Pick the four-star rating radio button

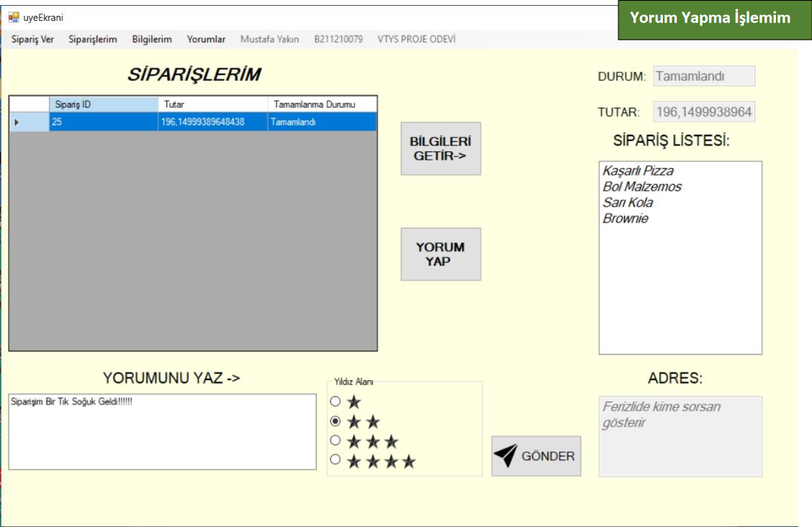(x=335, y=460)
